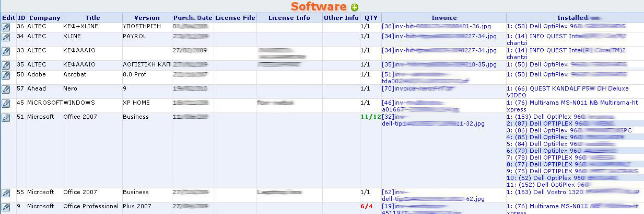Open (86) Dell OptiPlex 960 link
Image resolution: width=644 pixels, height=214 pixels.
coord(569,130)
